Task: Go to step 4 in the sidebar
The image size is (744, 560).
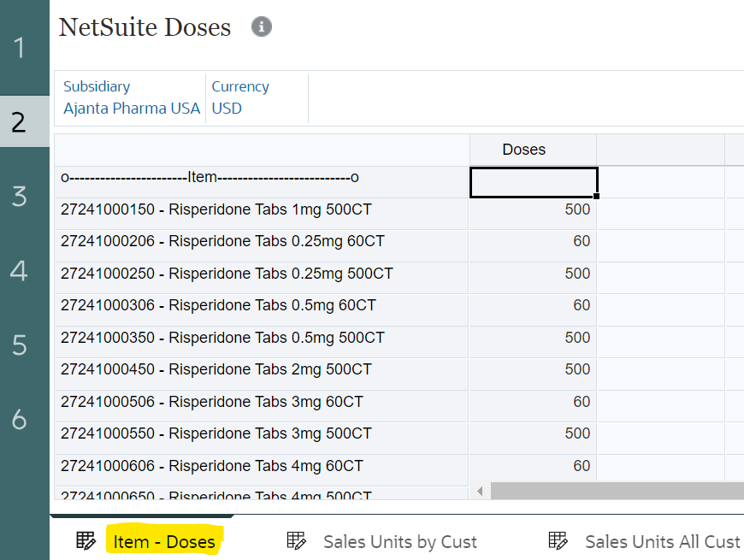Action: pyautogui.click(x=20, y=271)
